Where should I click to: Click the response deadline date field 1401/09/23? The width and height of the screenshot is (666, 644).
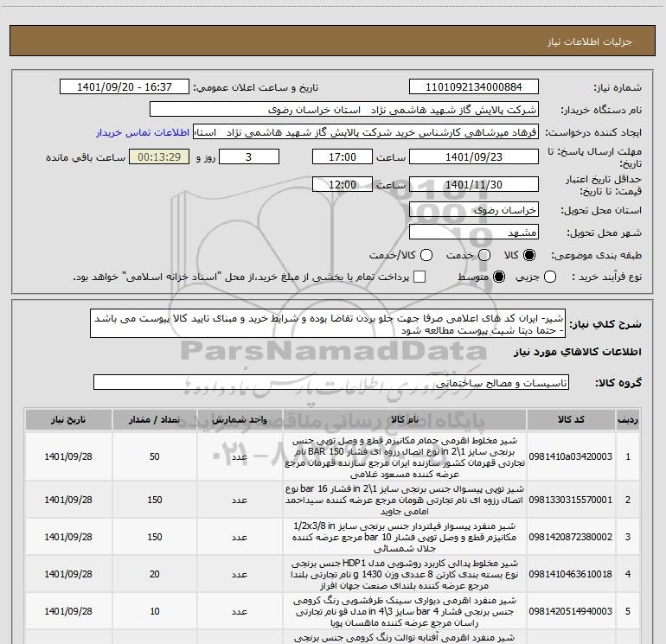coord(473,157)
